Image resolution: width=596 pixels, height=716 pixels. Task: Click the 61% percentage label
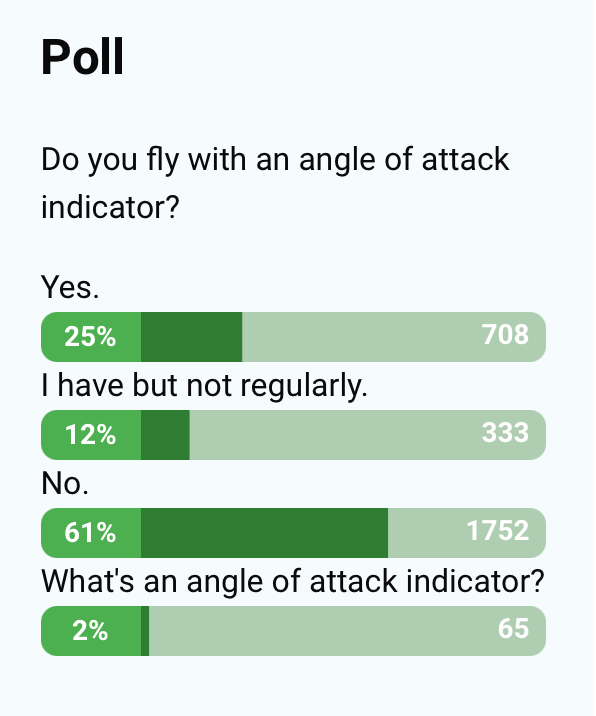90,532
